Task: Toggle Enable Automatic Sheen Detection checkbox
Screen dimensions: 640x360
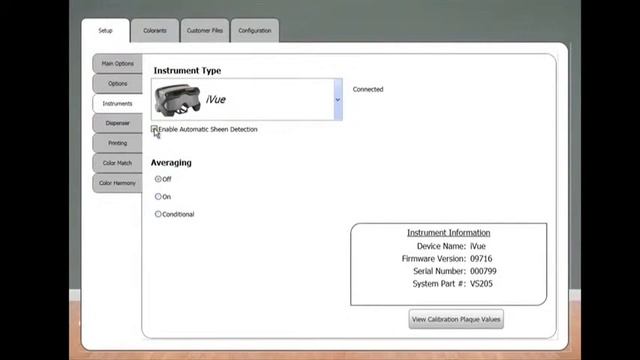Action: tap(154, 129)
